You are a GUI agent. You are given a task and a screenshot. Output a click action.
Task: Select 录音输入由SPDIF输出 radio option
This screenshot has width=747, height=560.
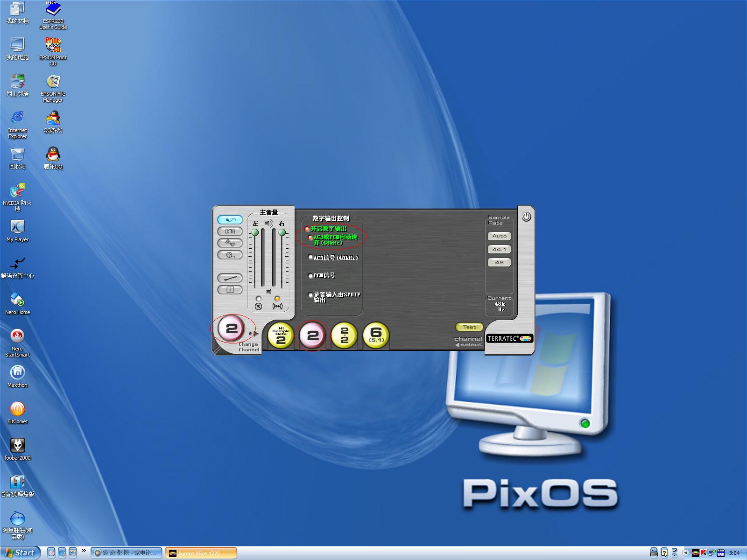pos(334,297)
